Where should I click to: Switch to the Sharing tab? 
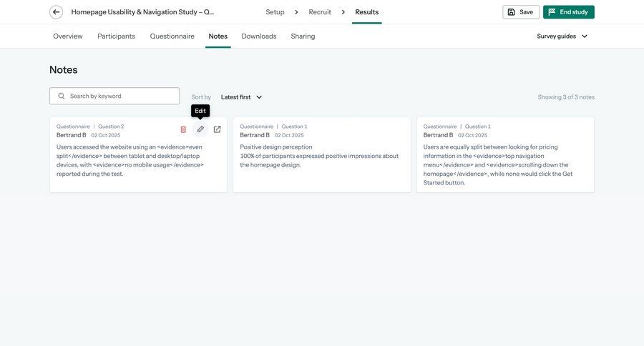(x=303, y=36)
